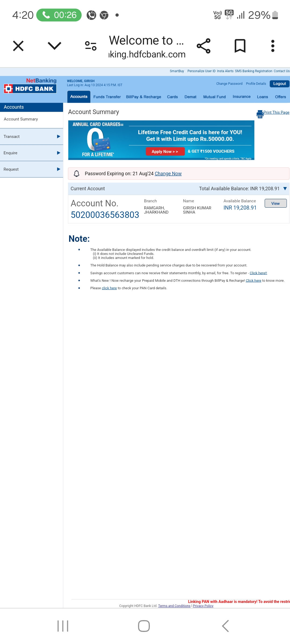
Task: Open the Demat tab
Action: 190,97
